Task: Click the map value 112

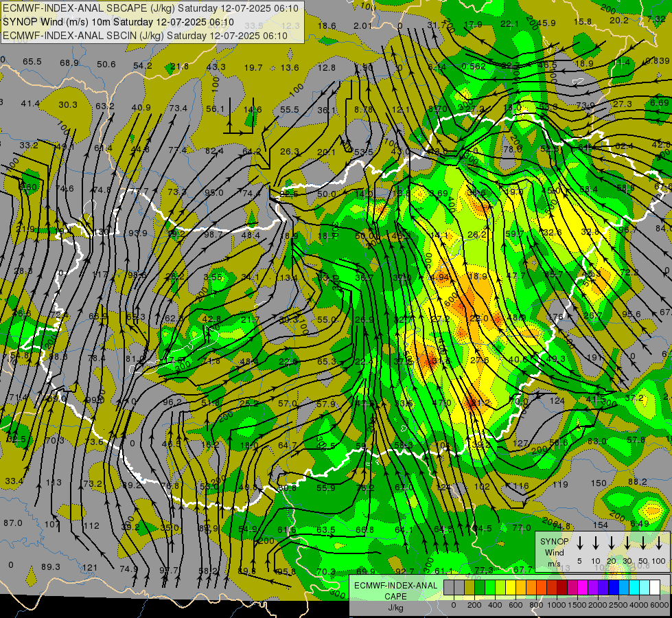Action: 92,525
